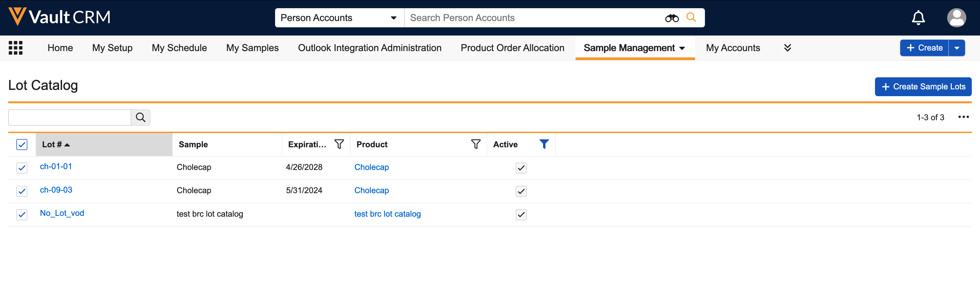Expand more navigation tabs chevron
The width and height of the screenshot is (980, 306).
click(x=787, y=48)
